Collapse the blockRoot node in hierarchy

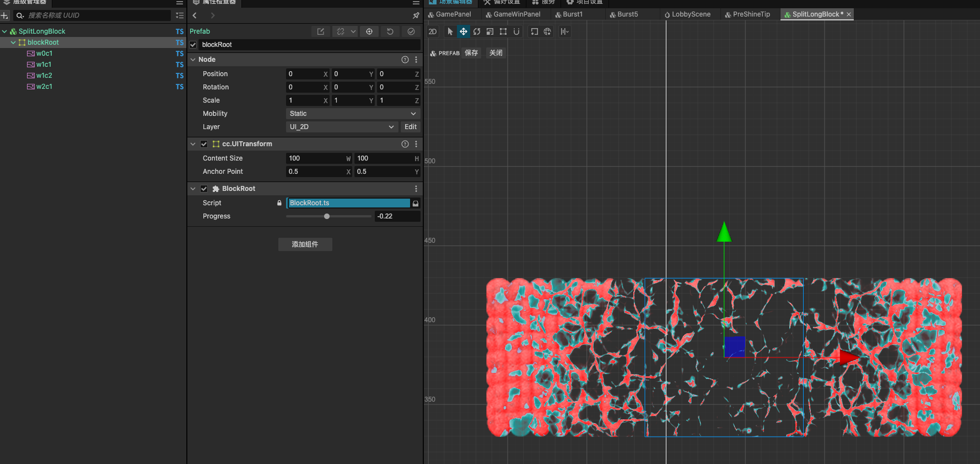click(13, 42)
